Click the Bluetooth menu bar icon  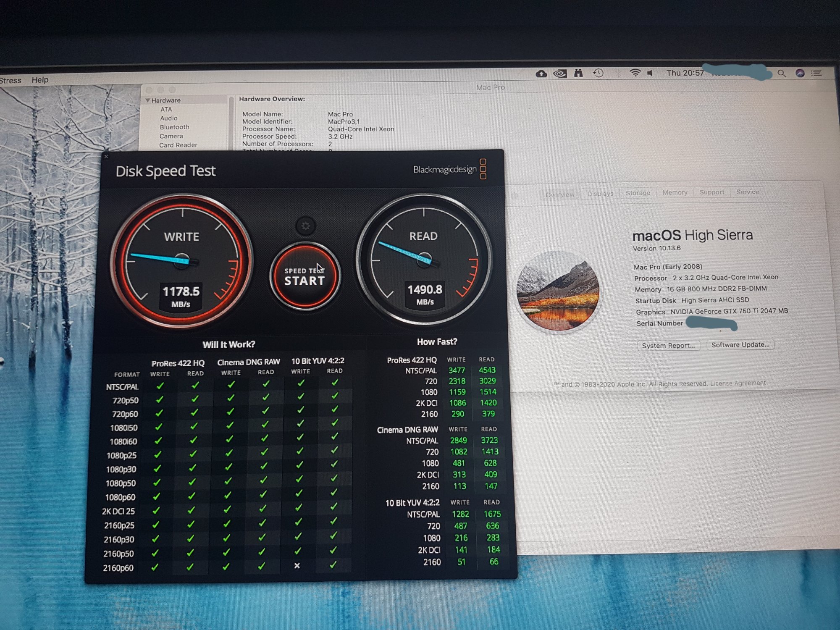click(618, 73)
